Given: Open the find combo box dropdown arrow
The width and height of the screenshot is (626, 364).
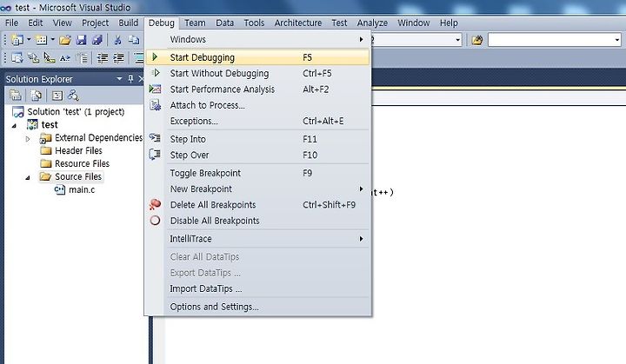Looking at the screenshot, I should 617,40.
